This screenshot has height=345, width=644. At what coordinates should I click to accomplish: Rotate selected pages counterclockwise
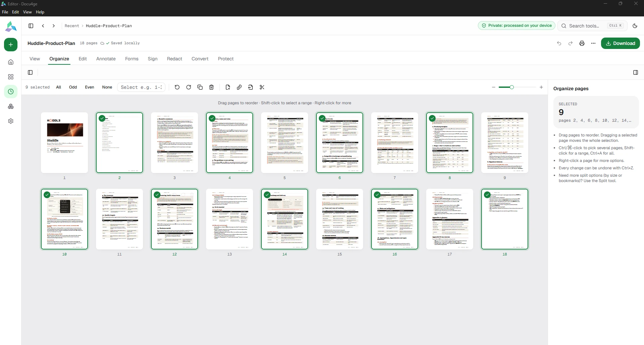177,87
